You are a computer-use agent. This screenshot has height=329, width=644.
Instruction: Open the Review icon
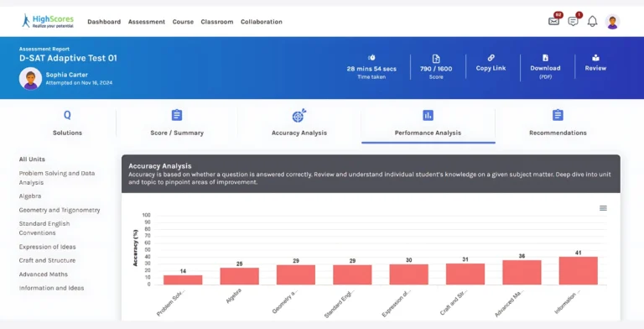(595, 58)
